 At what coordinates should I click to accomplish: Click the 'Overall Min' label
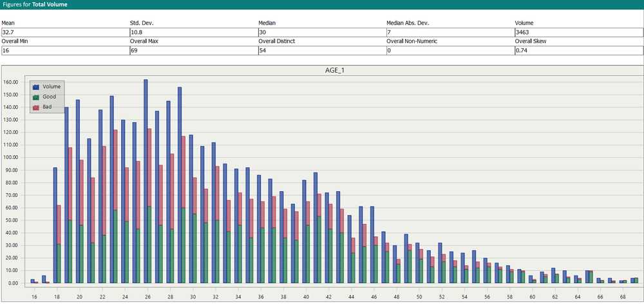click(x=15, y=41)
